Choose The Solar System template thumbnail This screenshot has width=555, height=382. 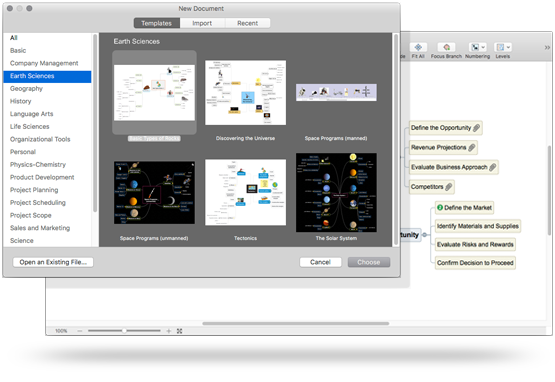point(336,193)
